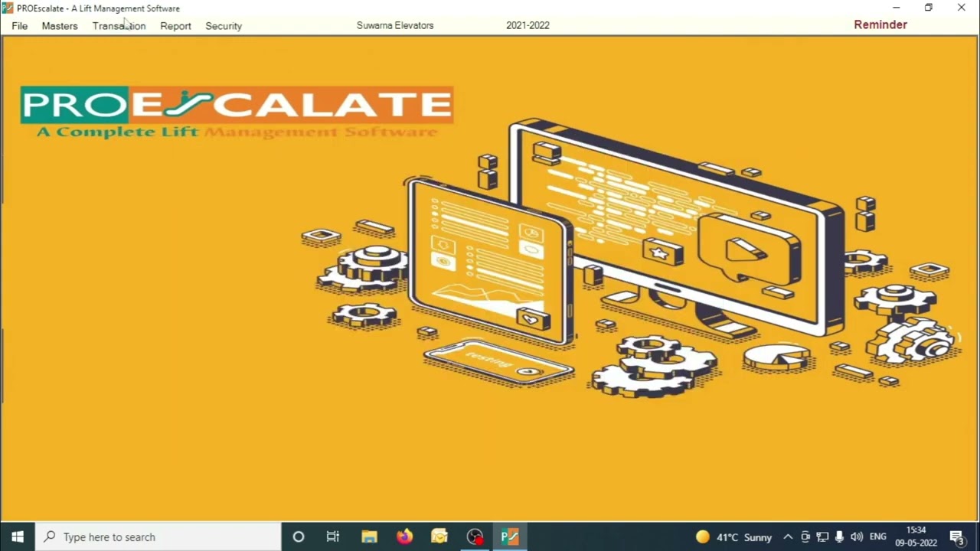The width and height of the screenshot is (980, 551).
Task: Show hidden system tray icons
Action: [x=788, y=537]
